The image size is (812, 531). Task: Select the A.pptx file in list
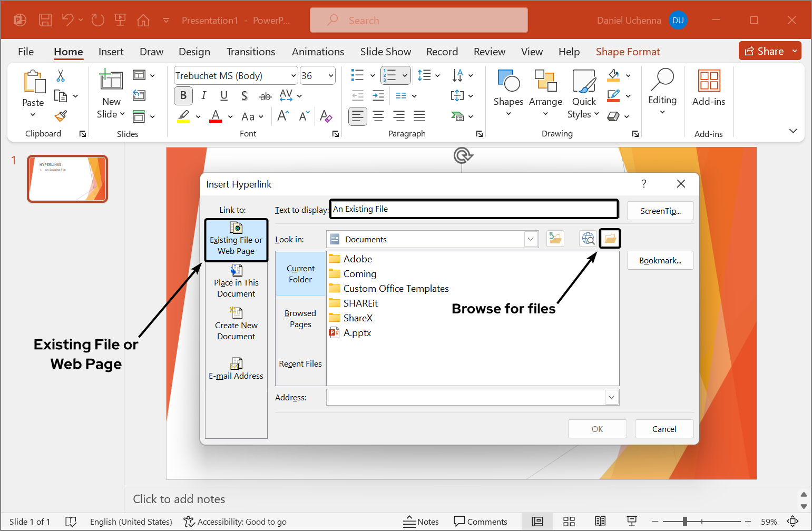click(x=357, y=333)
